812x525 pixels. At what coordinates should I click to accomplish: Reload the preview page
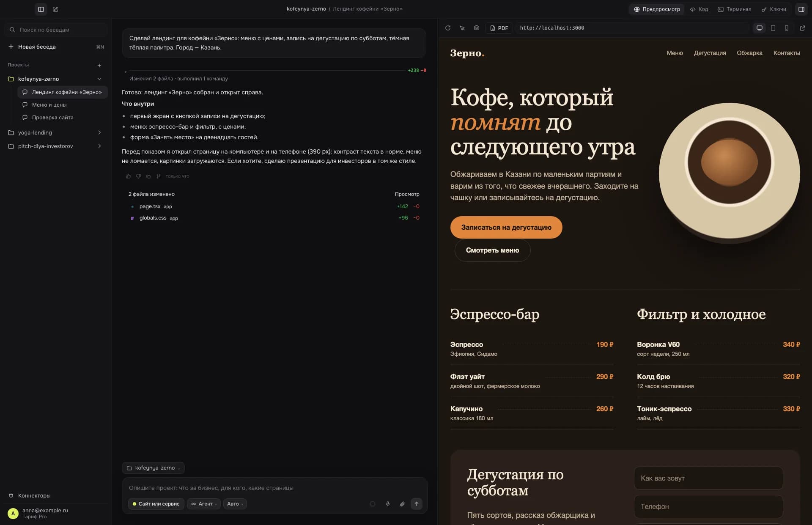[x=448, y=28]
